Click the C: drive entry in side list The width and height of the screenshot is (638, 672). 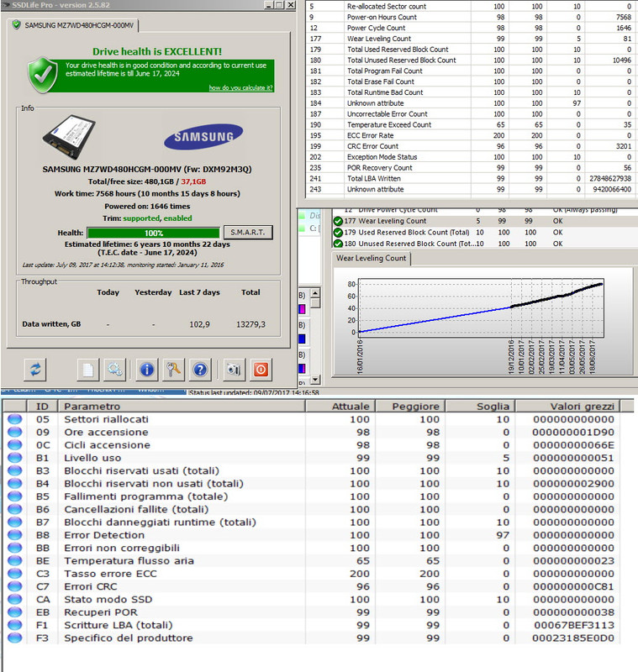coord(309,228)
